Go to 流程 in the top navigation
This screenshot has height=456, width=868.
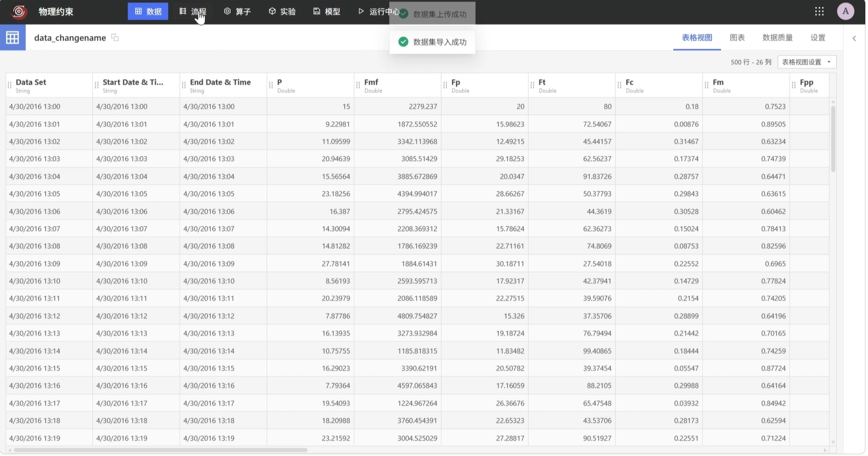(193, 11)
